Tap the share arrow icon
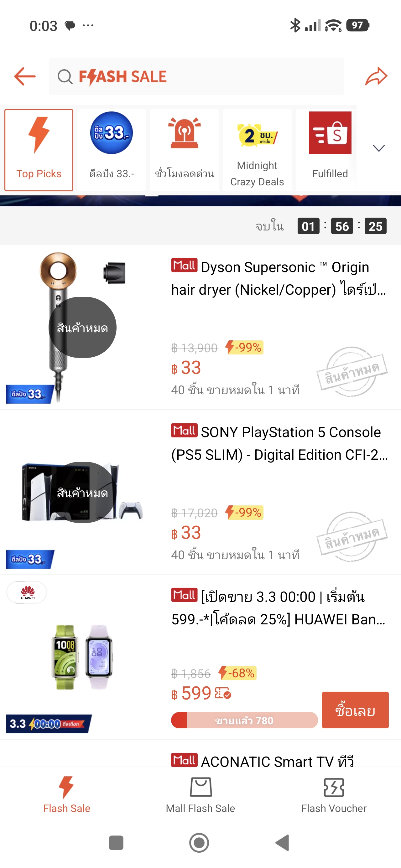 click(376, 76)
